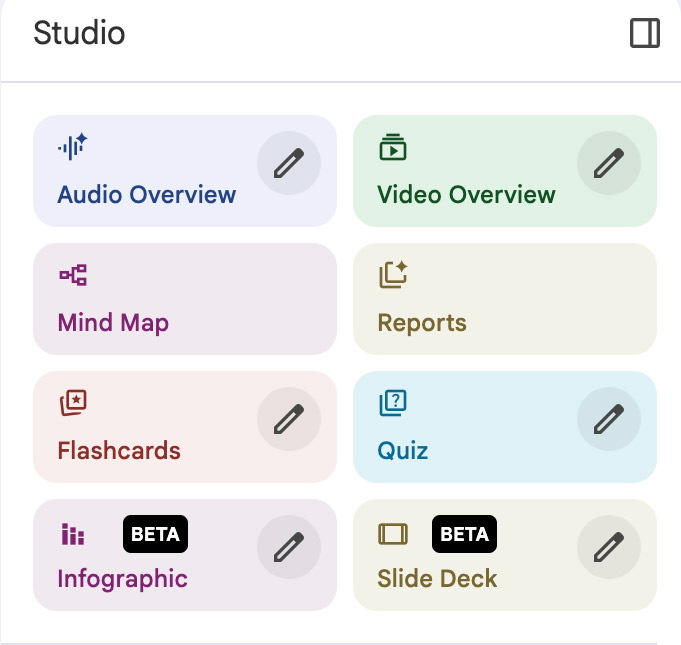681x645 pixels.
Task: Click the Mind Map diagram icon
Action: pos(72,275)
